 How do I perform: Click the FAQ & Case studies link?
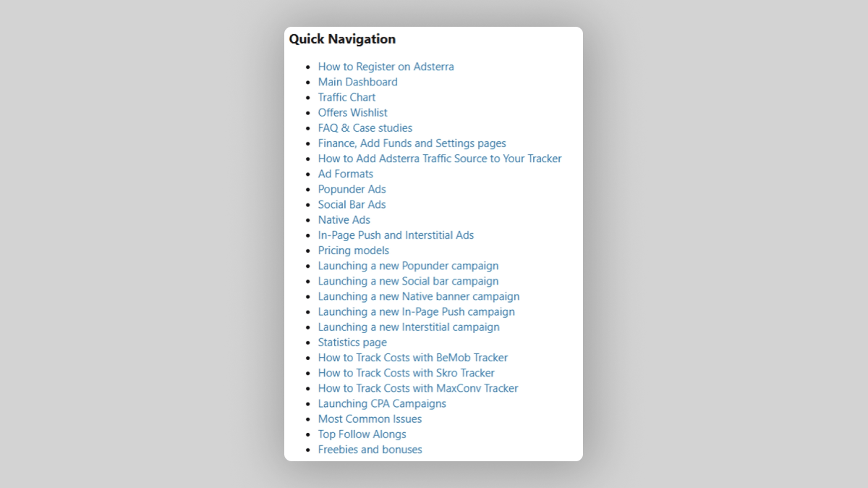[365, 128]
